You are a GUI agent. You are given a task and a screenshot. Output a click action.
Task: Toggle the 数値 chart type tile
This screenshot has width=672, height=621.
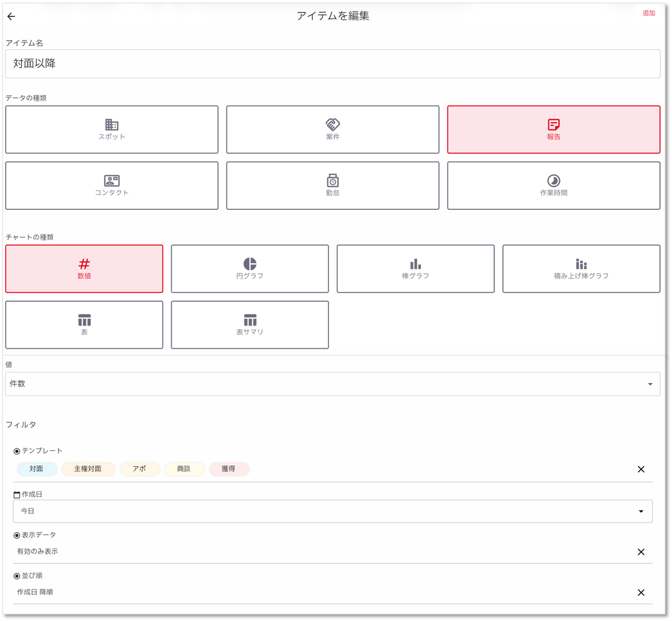[x=84, y=269]
